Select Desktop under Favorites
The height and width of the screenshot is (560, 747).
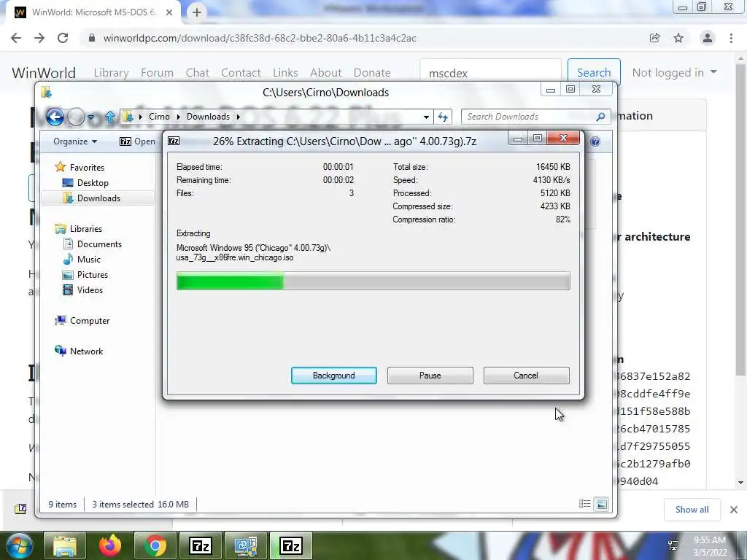coord(93,183)
